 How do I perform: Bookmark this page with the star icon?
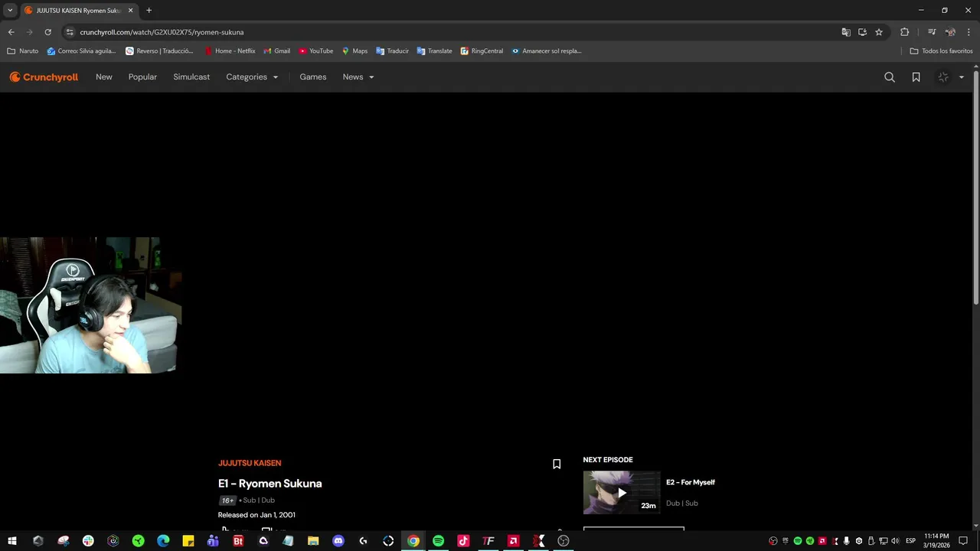879,32
